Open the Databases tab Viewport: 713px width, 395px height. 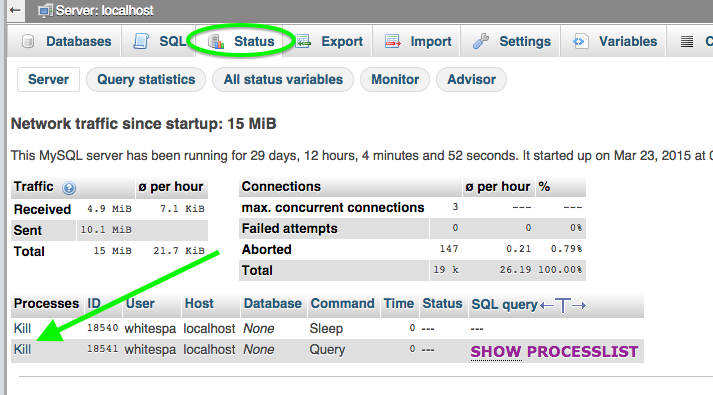tap(66, 41)
